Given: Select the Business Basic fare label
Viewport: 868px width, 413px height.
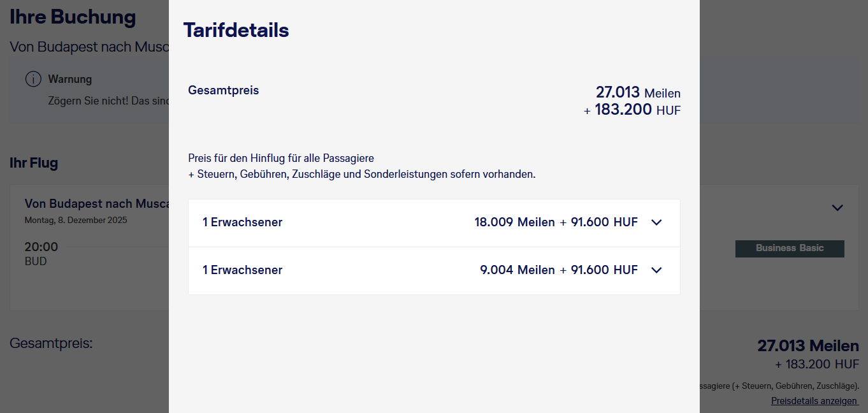Looking at the screenshot, I should (789, 249).
